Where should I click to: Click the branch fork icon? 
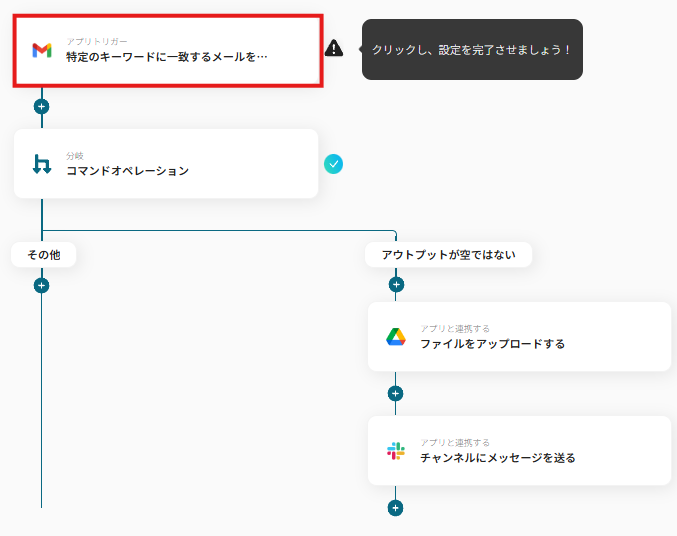pos(42,164)
